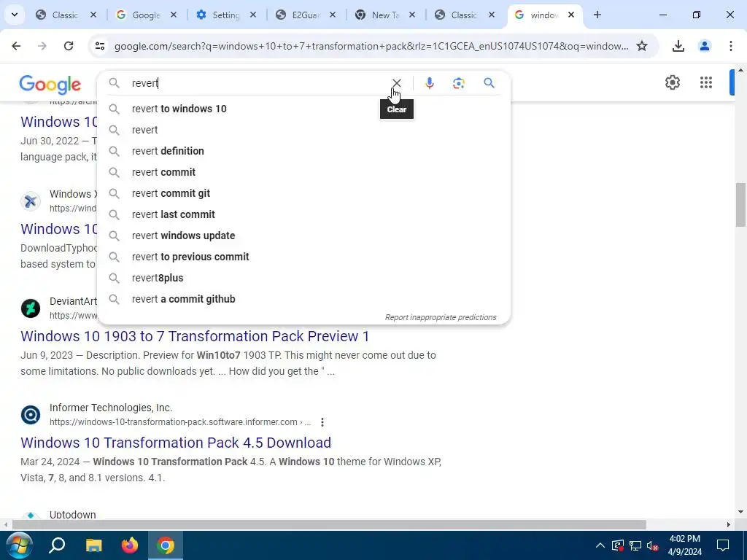Click the DeviantArt site icon
The width and height of the screenshot is (747, 560).
(31, 308)
